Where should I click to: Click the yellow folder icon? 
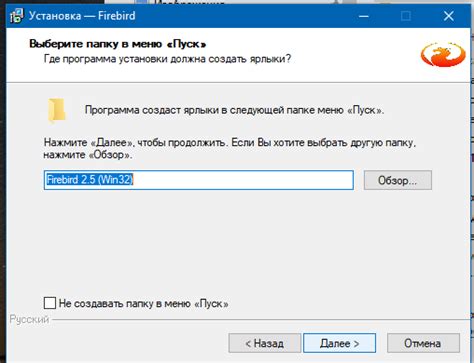pos(57,110)
